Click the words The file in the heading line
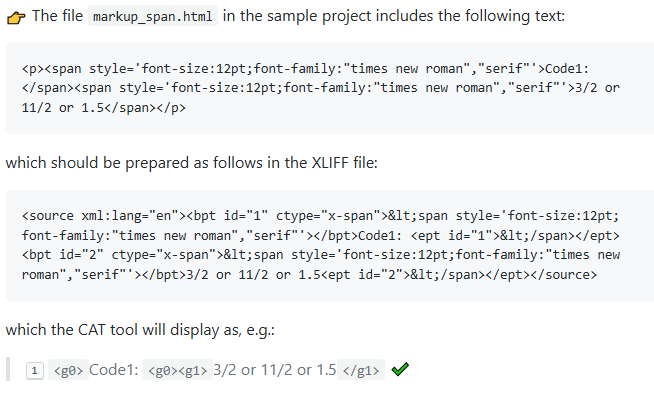Screen dimensions: 654x393 click(x=58, y=16)
